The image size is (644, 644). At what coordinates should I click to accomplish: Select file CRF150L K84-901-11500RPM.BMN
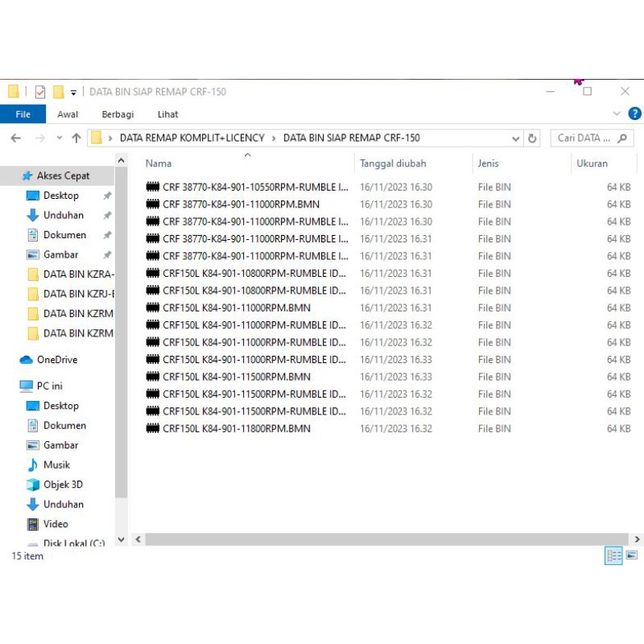pyautogui.click(x=236, y=377)
